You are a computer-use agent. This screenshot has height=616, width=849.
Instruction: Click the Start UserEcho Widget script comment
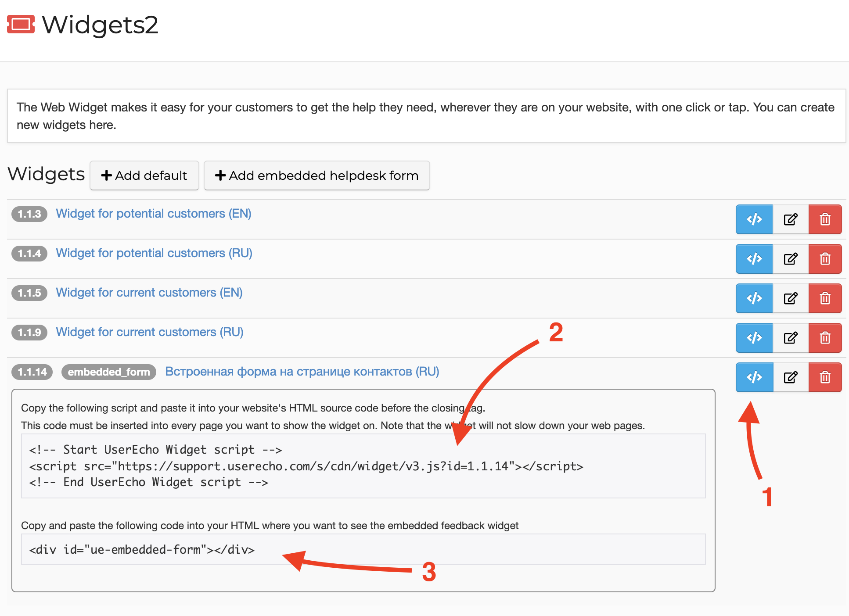pos(155,450)
